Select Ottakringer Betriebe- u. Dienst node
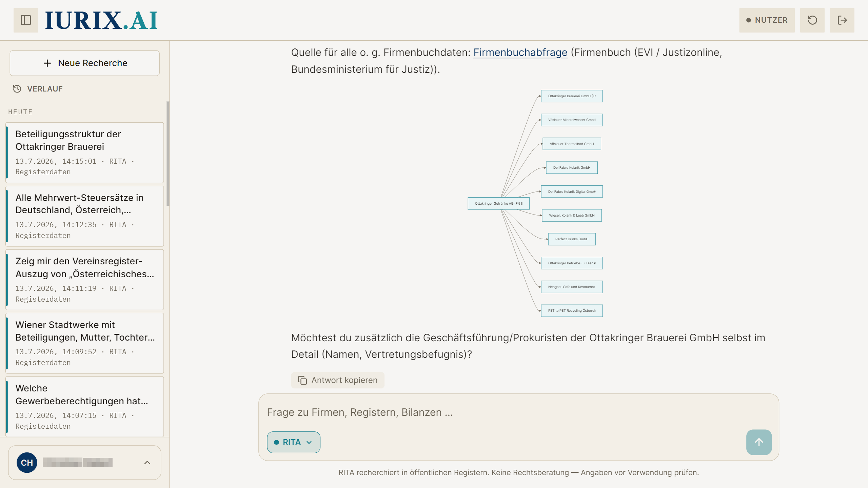 tap(572, 263)
